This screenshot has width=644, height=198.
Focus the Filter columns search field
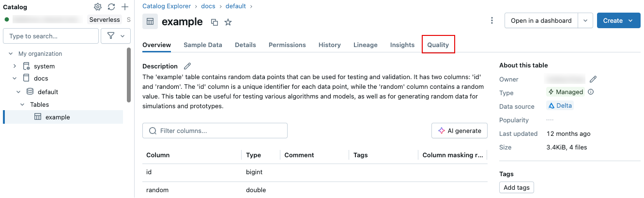pyautogui.click(x=215, y=131)
